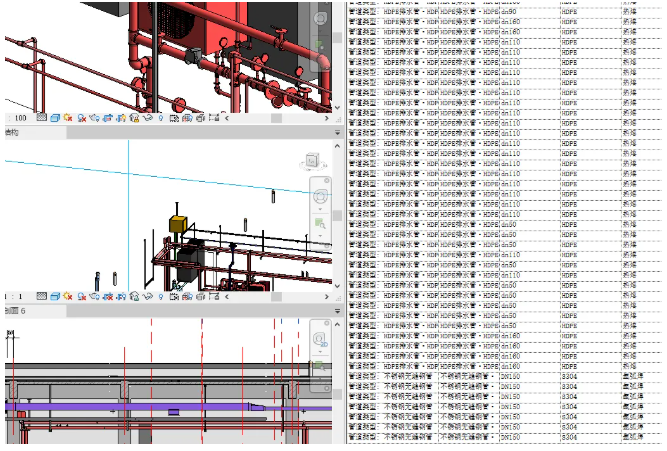Open the steering wheel in 结构 view navigation bar
This screenshot has width=667, height=451.
pyautogui.click(x=320, y=196)
